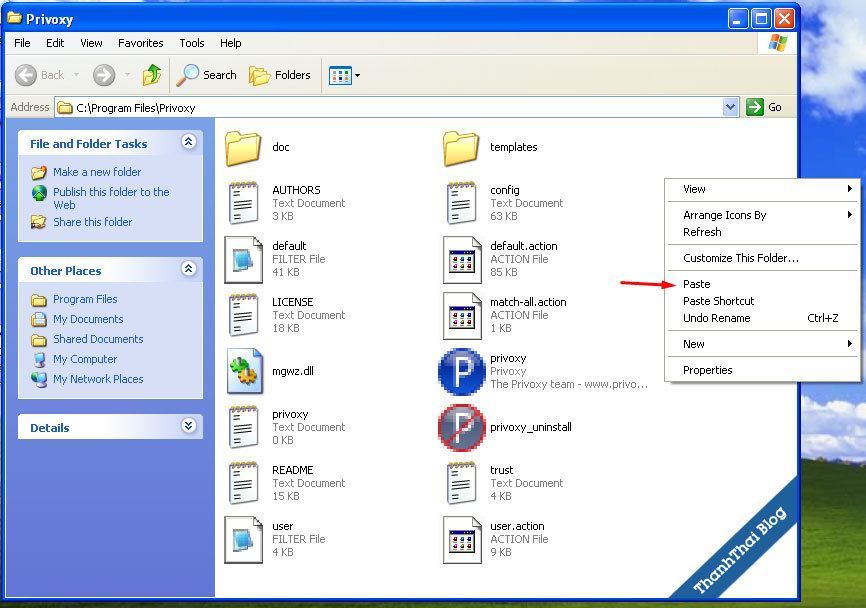866x608 pixels.
Task: Open the Tools menu
Action: click(x=192, y=43)
